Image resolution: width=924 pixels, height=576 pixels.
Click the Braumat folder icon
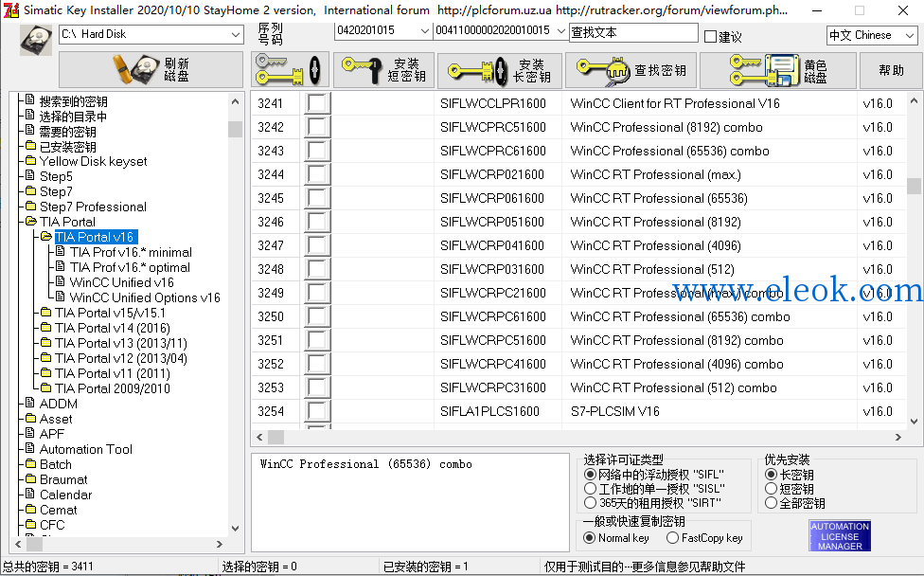click(30, 478)
